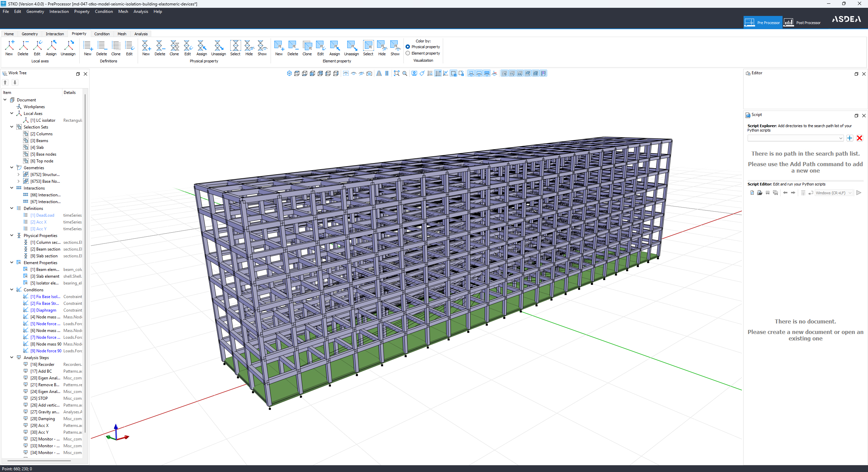Image resolution: width=868 pixels, height=472 pixels.
Task: Click move item up arrow in Work Tree
Action: pos(5,82)
